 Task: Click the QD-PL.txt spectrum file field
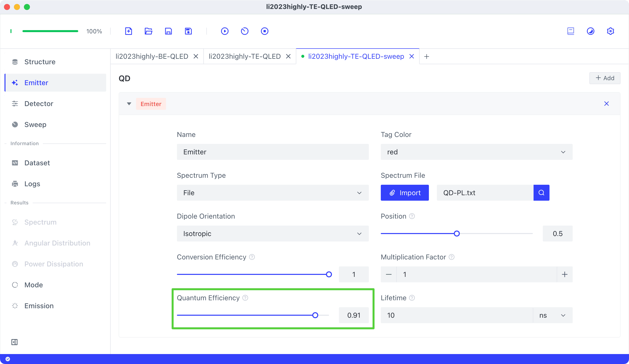[485, 193]
